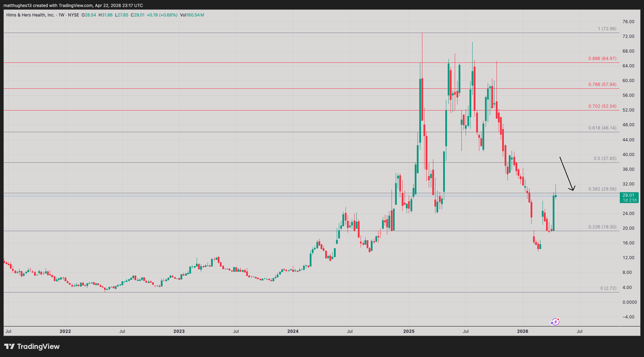Click the -4.00 price axis label
This screenshot has width=644, height=357.
(x=628, y=317)
